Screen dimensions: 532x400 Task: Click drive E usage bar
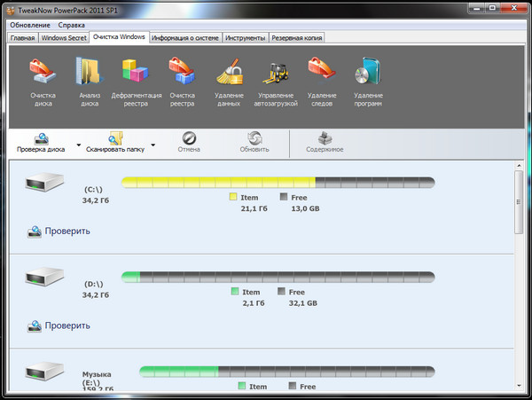click(287, 372)
